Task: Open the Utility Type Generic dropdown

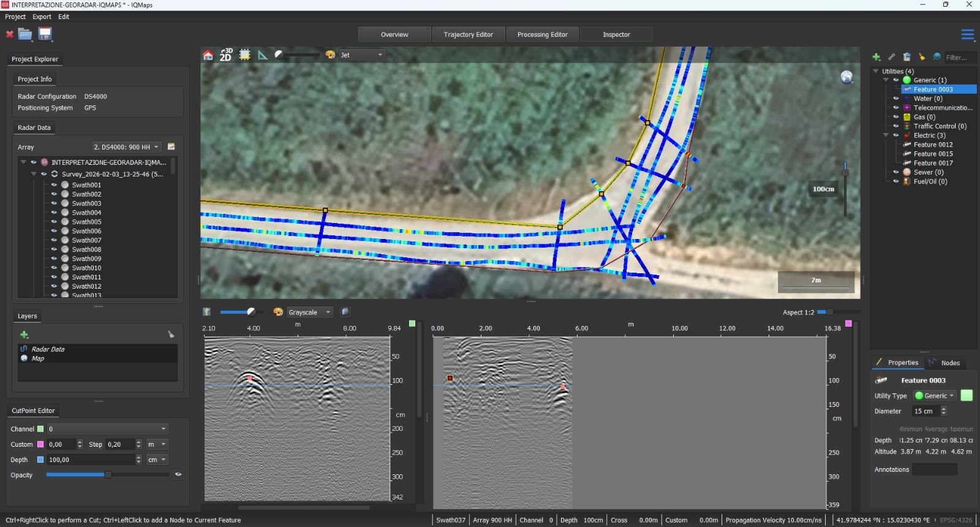Action: pyautogui.click(x=935, y=396)
